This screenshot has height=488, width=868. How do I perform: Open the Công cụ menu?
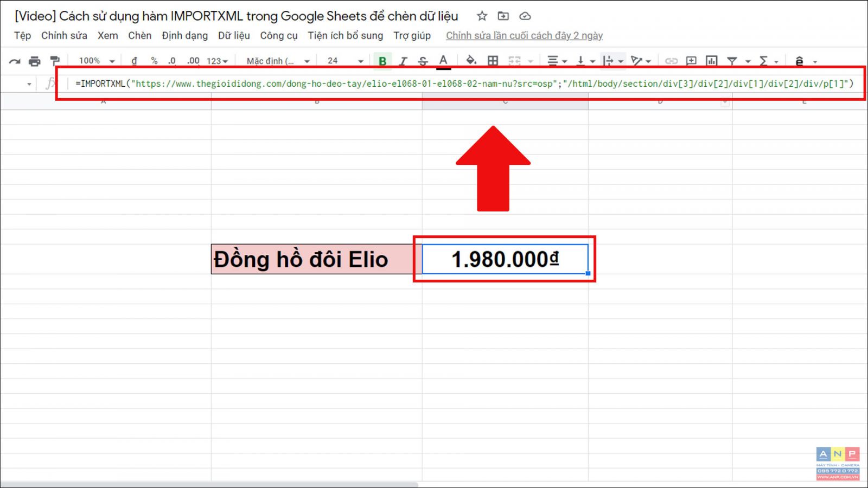tap(279, 36)
